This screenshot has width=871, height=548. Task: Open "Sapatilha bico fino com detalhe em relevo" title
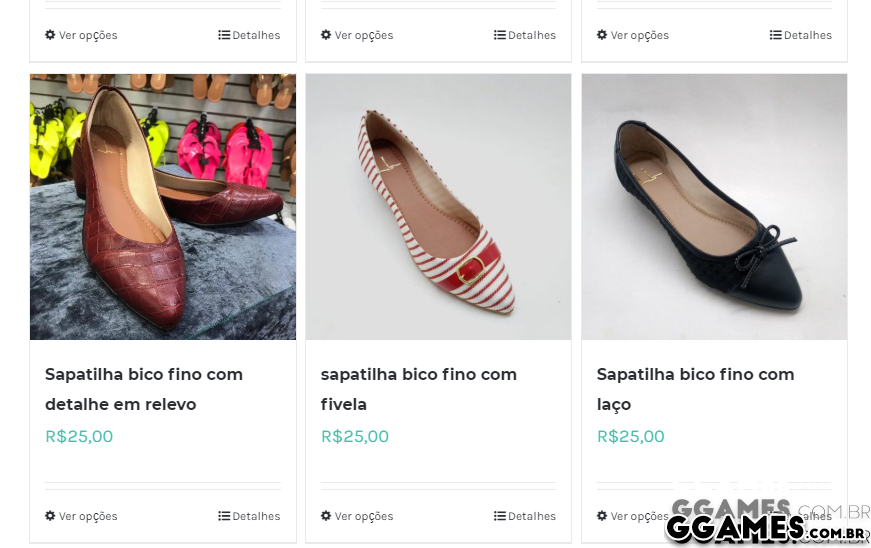pyautogui.click(x=144, y=389)
